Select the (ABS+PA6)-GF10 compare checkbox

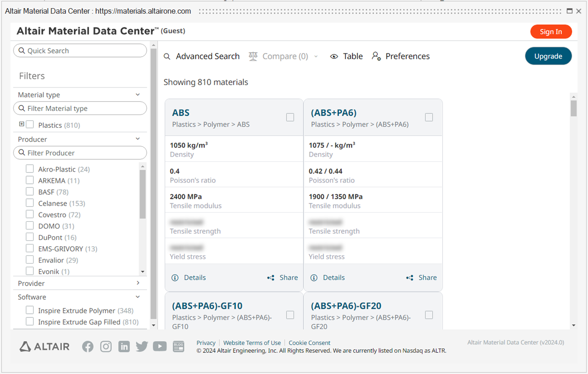[290, 315]
